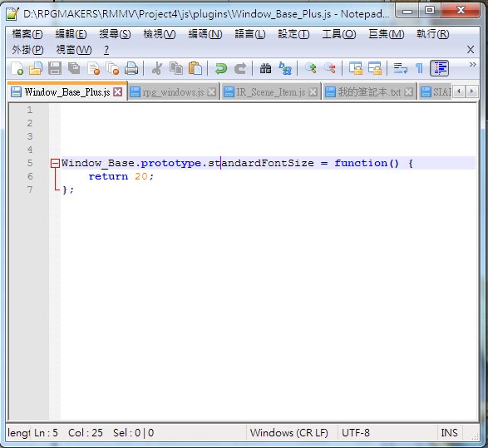Click the INS mode indicator in status bar

tap(449, 433)
